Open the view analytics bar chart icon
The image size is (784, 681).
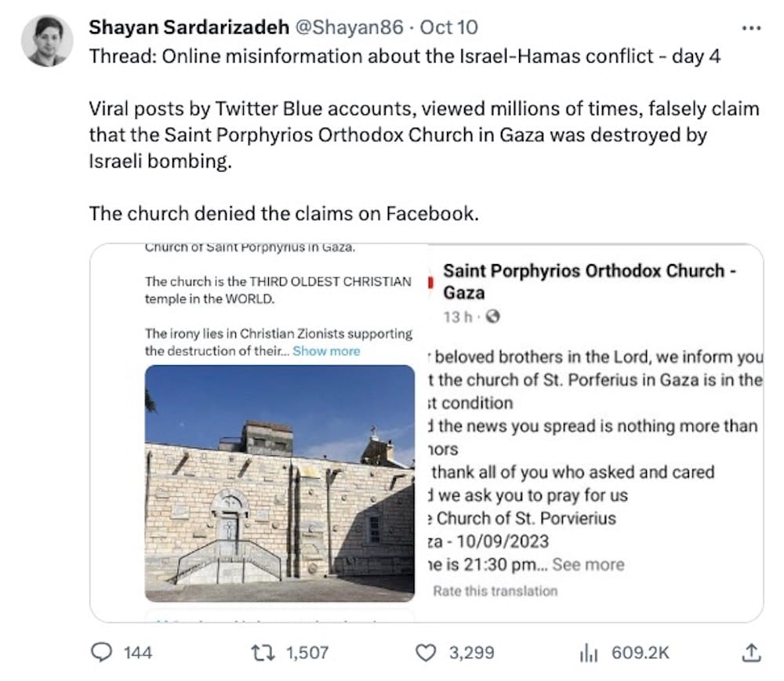588,652
